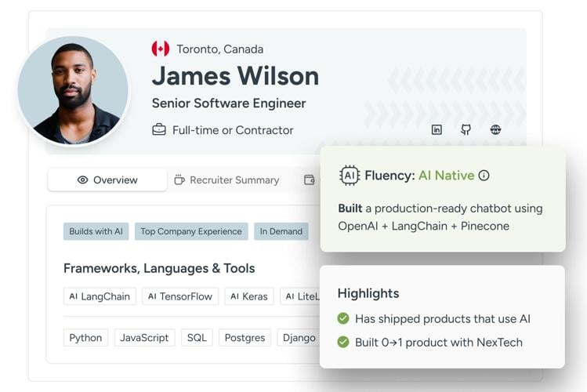Switch to the Overview tab
The width and height of the screenshot is (587, 392).
point(107,180)
